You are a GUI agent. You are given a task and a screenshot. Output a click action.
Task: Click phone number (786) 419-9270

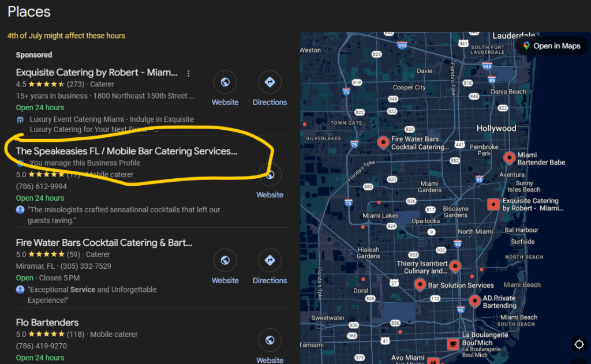click(41, 346)
